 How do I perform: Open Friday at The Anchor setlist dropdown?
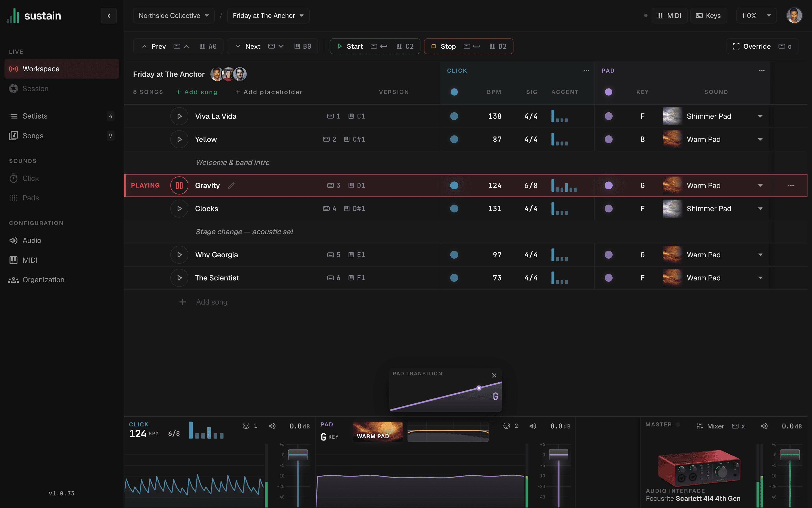coord(268,15)
